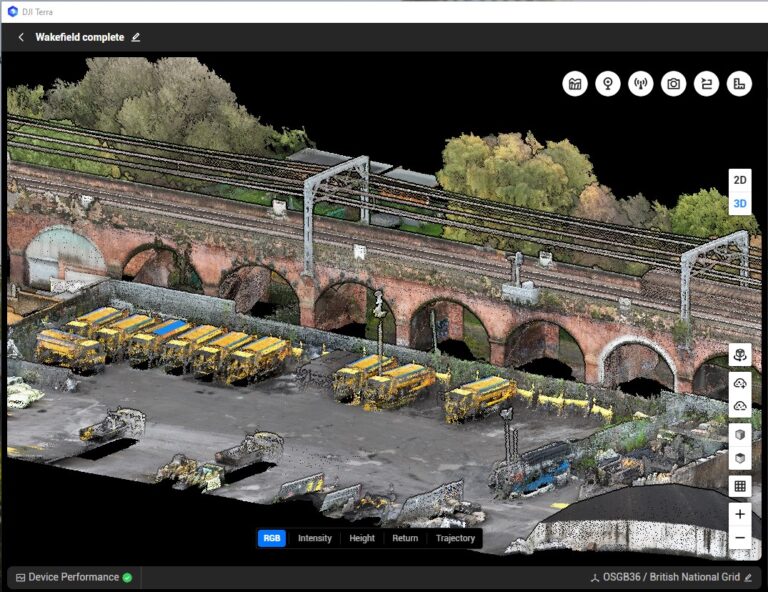The height and width of the screenshot is (592, 768).
Task: Open the map layers icon
Action: click(575, 84)
